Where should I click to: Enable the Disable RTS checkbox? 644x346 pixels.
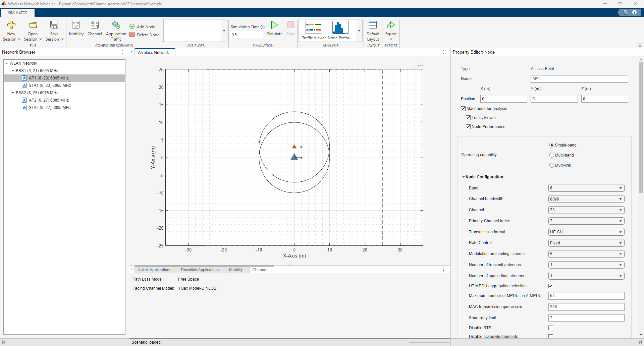pyautogui.click(x=551, y=328)
